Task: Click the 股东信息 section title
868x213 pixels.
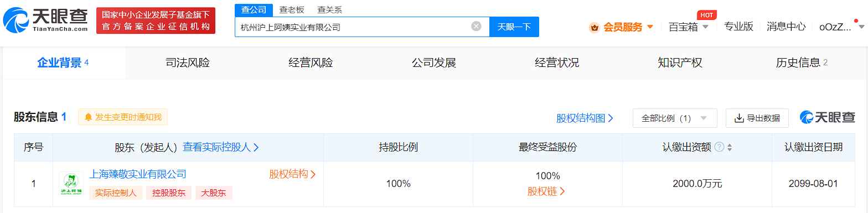Action: pos(40,117)
